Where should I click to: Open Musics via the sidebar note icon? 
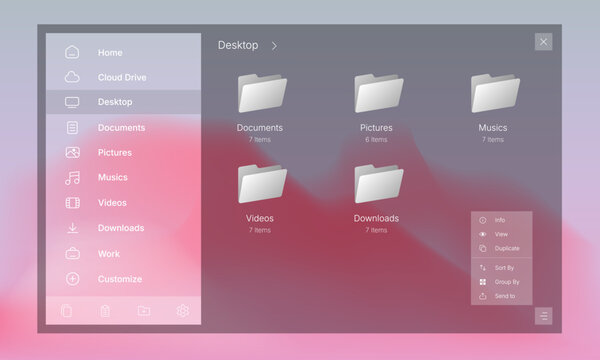click(72, 178)
